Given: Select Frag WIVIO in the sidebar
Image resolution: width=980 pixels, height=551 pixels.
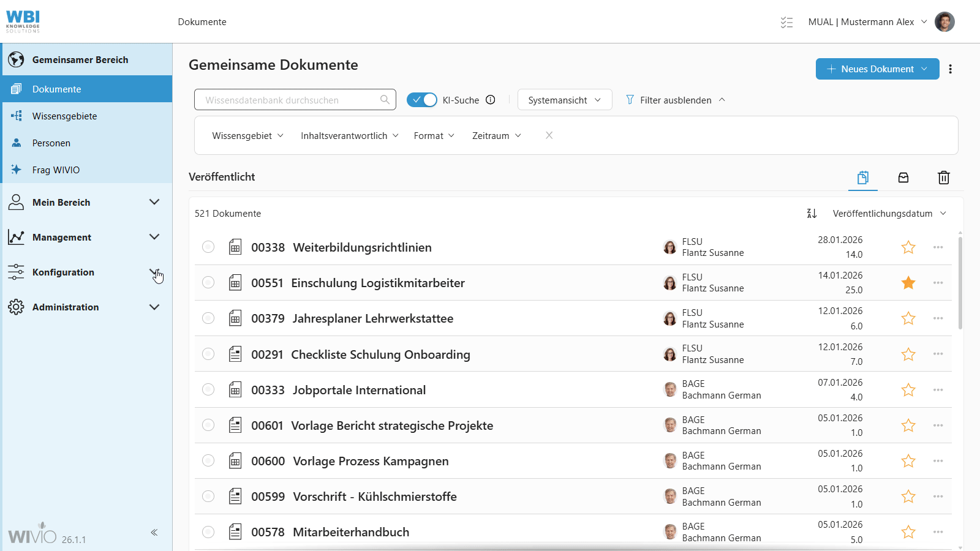Looking at the screenshot, I should pyautogui.click(x=55, y=170).
